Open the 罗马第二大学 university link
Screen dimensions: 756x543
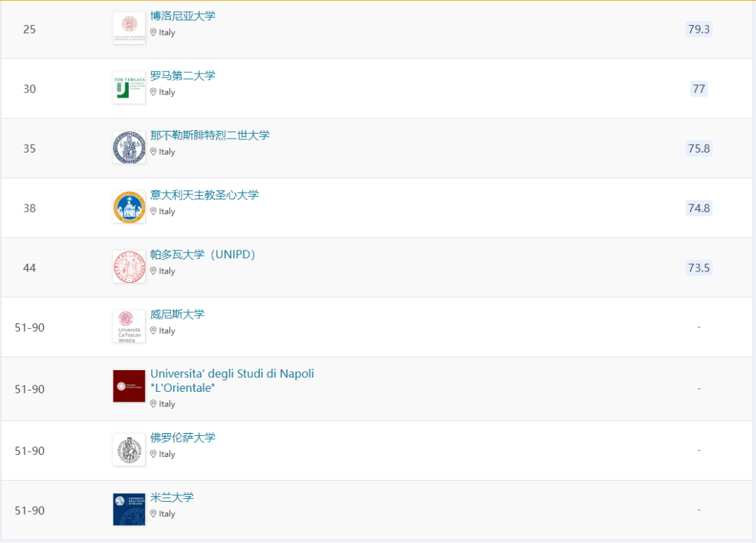(x=183, y=76)
